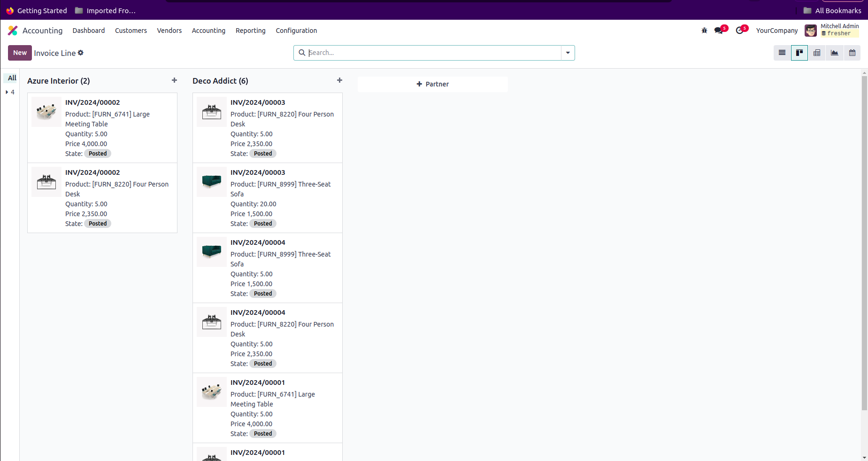This screenshot has width=868, height=461.
Task: Open the debug bug icon menu
Action: coord(704,31)
